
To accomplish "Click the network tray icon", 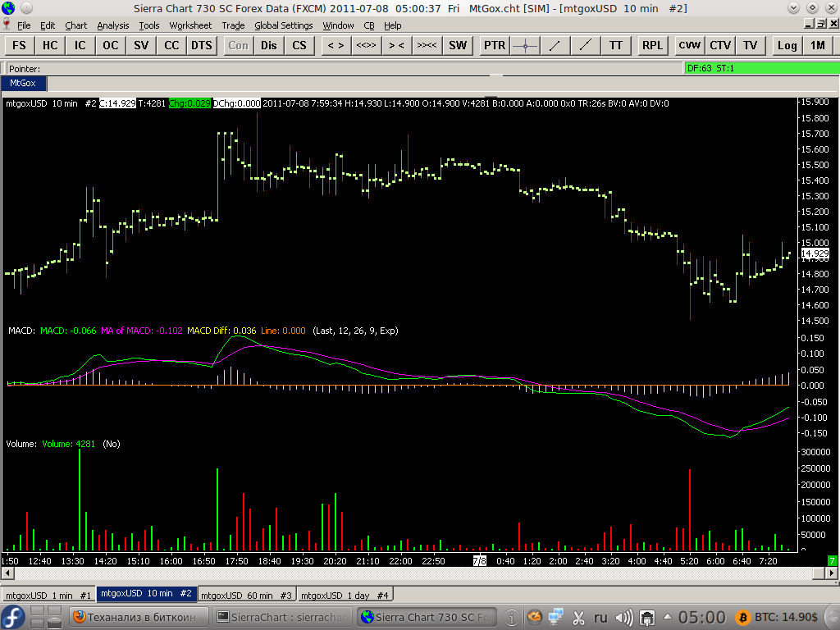I will click(x=556, y=617).
